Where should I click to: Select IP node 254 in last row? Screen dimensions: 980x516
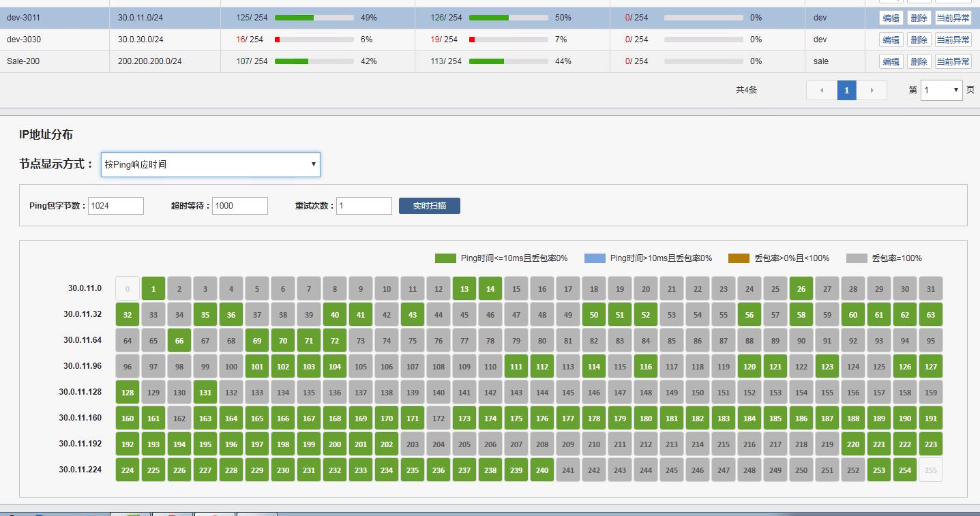[905, 470]
